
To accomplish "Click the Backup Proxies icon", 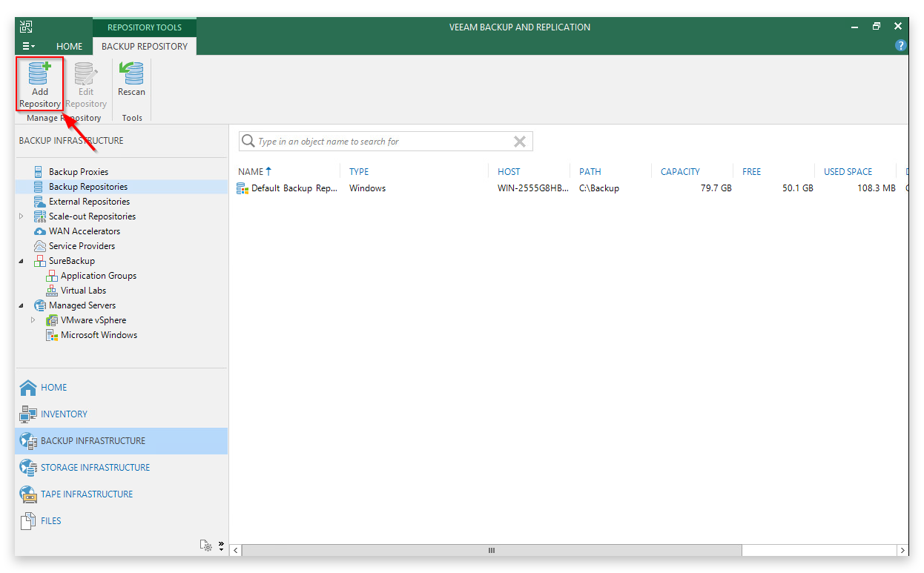I will [x=39, y=172].
